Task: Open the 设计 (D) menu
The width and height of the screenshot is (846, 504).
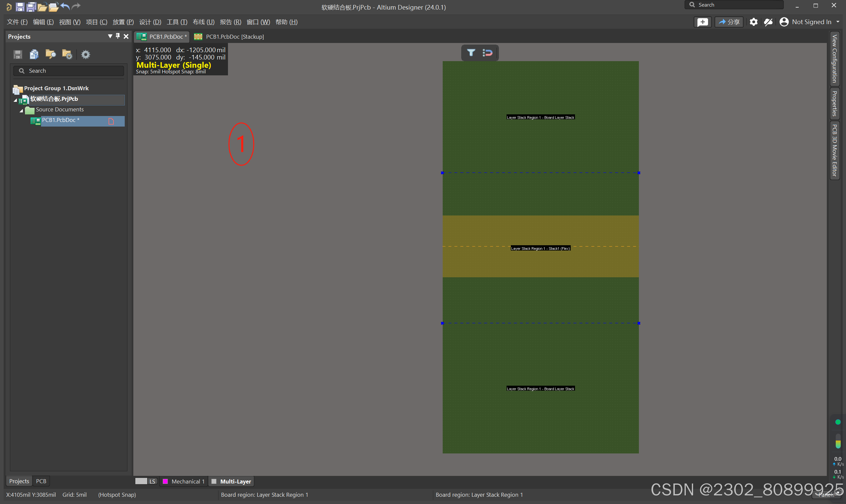Action: (x=150, y=22)
